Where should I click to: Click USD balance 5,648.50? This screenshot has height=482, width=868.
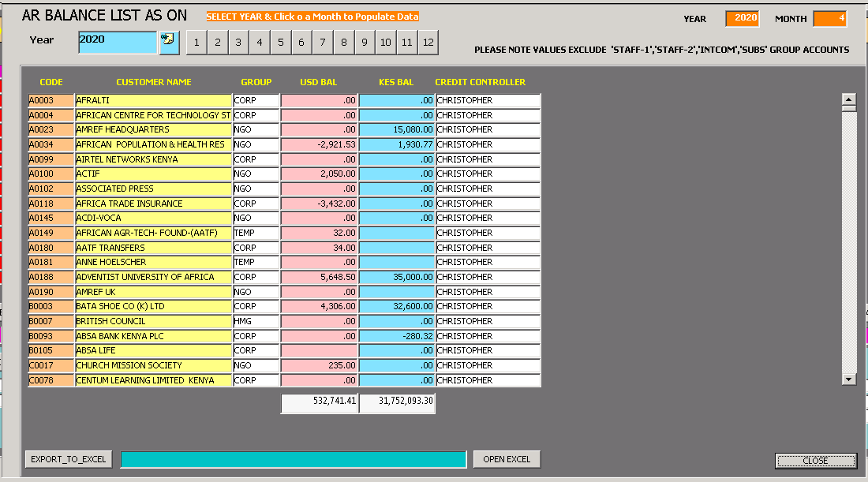click(319, 277)
